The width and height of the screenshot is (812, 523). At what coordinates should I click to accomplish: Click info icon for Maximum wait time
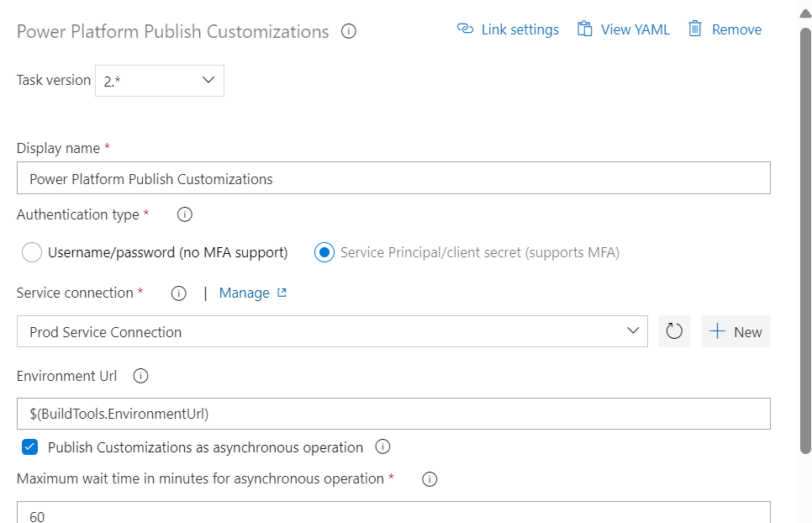coord(430,479)
